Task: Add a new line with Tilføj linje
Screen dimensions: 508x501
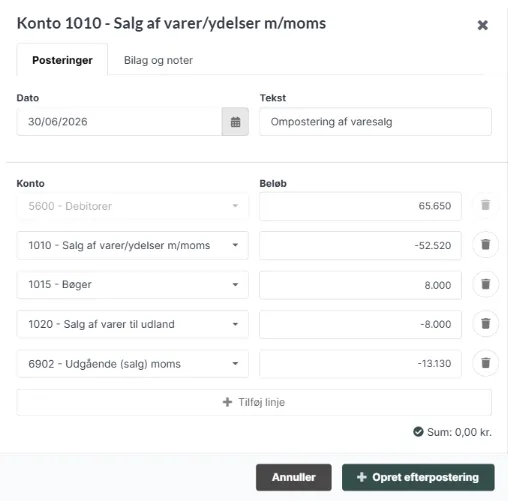Action: (x=254, y=402)
